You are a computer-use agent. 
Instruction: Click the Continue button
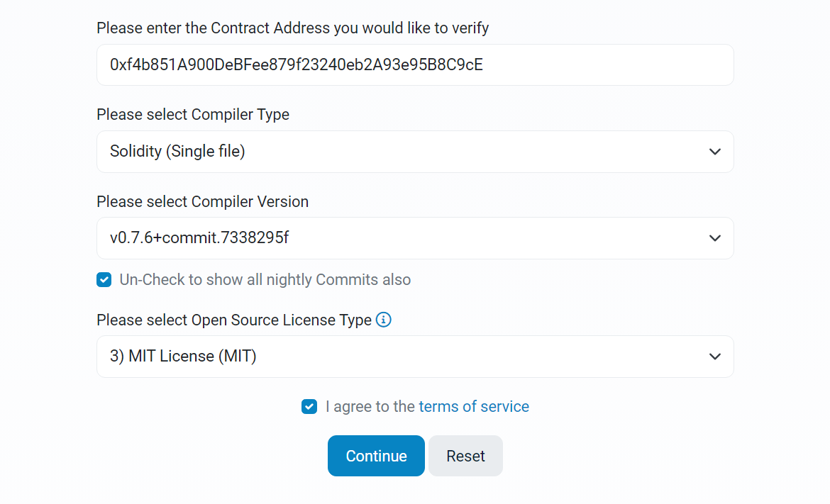pos(377,456)
